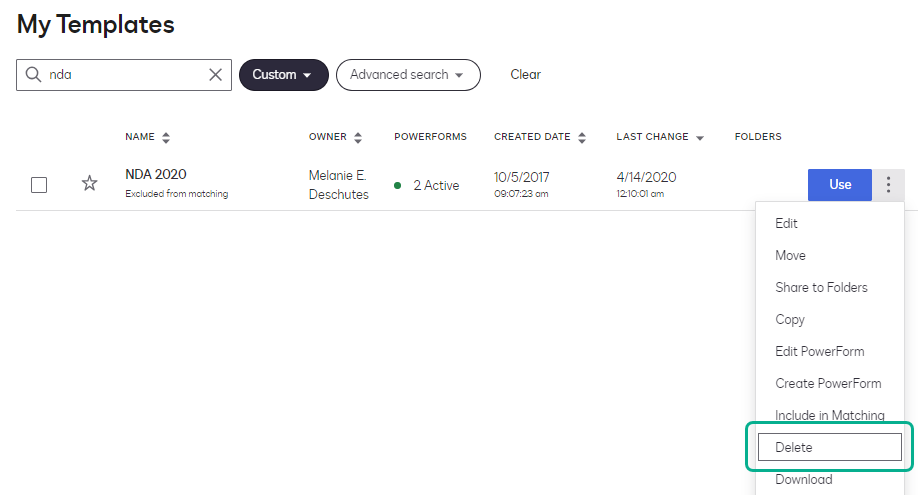918x495 pixels.
Task: Click the My Templates heading
Action: click(x=95, y=25)
